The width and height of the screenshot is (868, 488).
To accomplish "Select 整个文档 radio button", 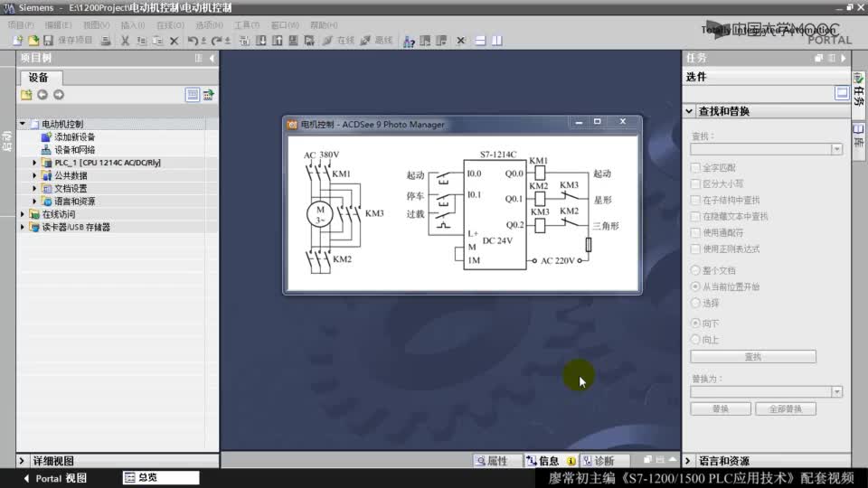I will coord(695,270).
